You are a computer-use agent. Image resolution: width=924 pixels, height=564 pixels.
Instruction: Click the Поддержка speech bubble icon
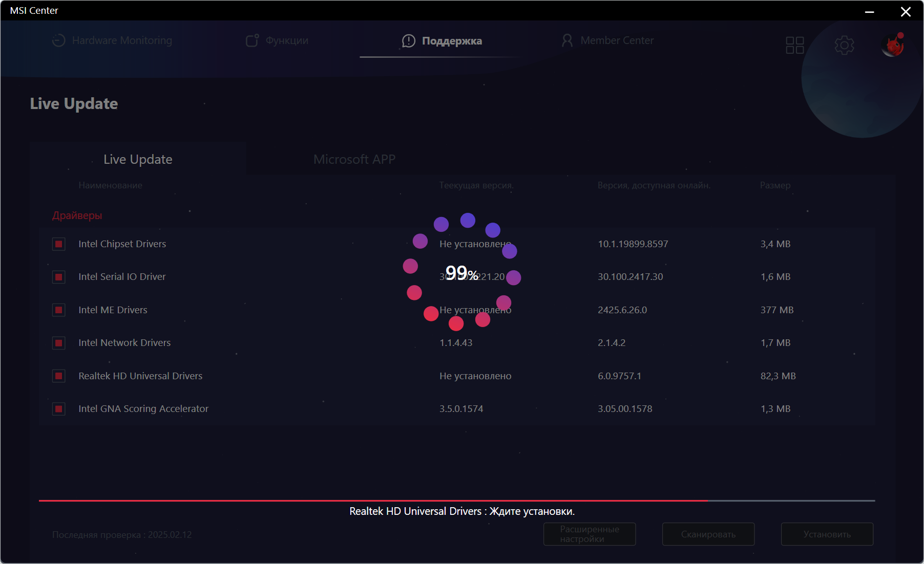coord(409,41)
